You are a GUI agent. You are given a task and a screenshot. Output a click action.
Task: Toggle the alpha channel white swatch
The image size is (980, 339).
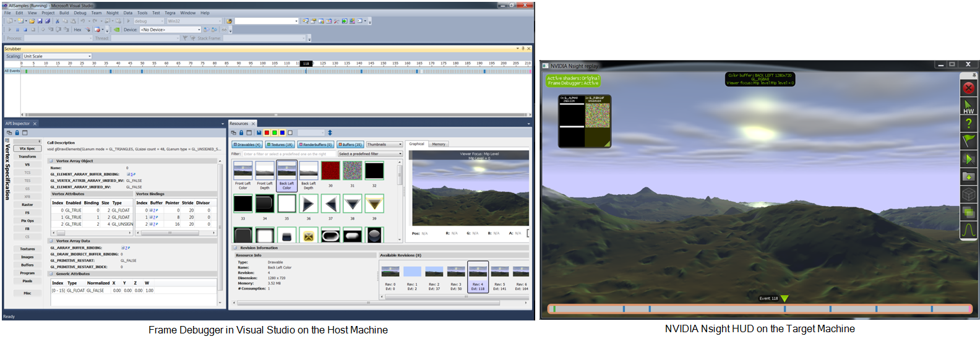click(290, 132)
